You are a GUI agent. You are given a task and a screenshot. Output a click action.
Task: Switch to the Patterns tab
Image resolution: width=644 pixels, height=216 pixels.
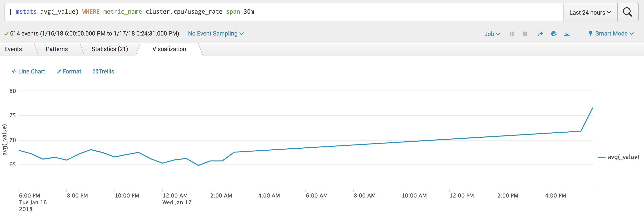(57, 49)
